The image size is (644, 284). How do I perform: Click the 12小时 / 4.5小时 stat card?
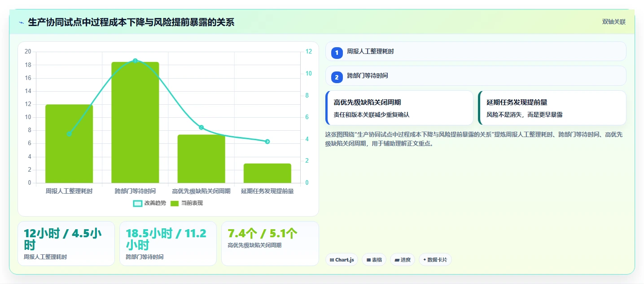point(66,244)
